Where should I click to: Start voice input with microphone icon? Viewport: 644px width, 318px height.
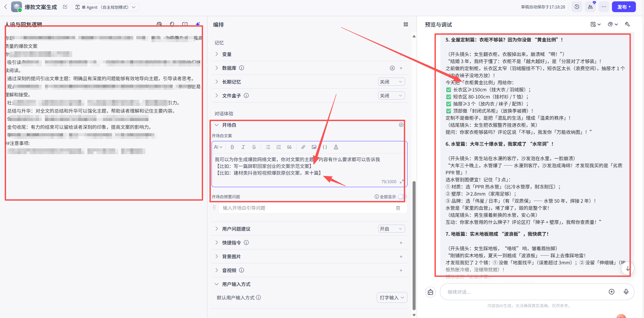626,292
